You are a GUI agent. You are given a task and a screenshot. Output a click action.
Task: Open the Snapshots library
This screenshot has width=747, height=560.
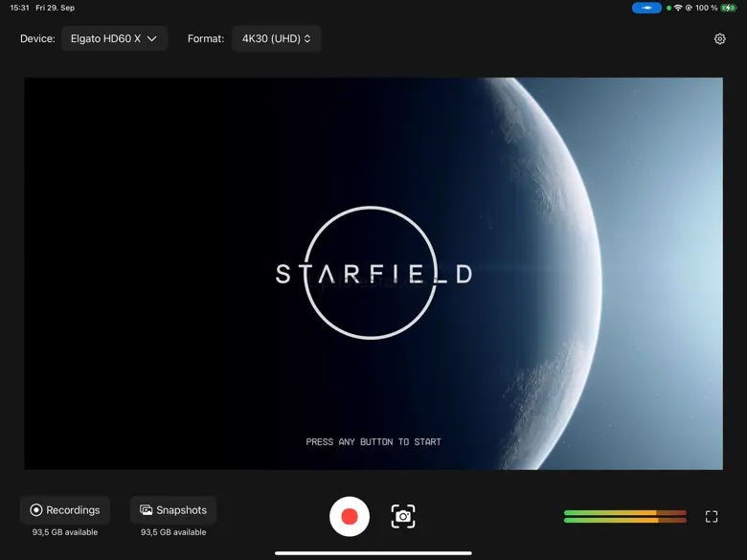click(x=173, y=510)
